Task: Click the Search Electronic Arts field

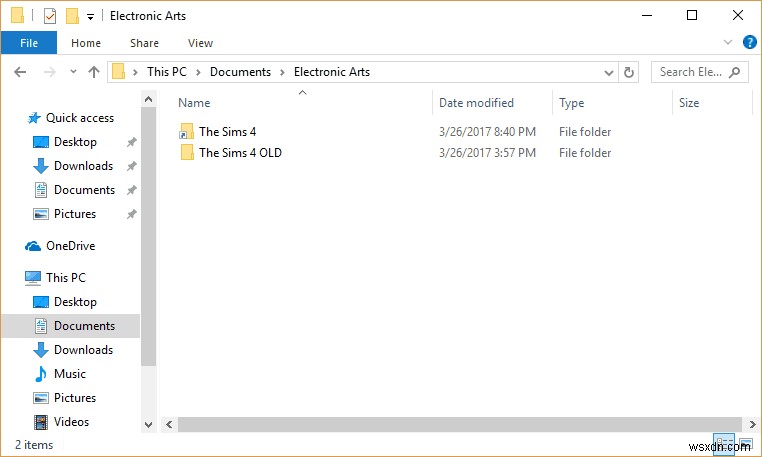Action: tap(699, 72)
